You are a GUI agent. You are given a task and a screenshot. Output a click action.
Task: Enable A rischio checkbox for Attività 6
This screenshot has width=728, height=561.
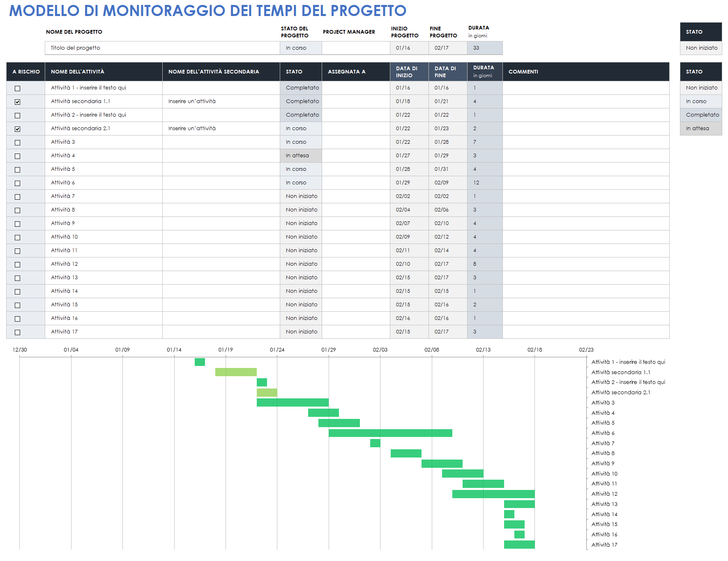tap(17, 183)
